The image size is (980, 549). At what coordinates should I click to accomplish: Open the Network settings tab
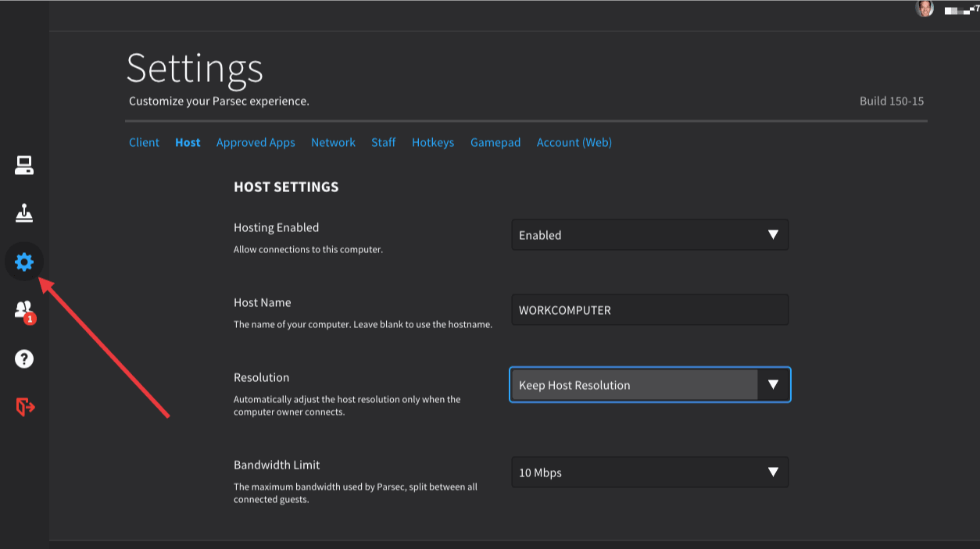(333, 142)
